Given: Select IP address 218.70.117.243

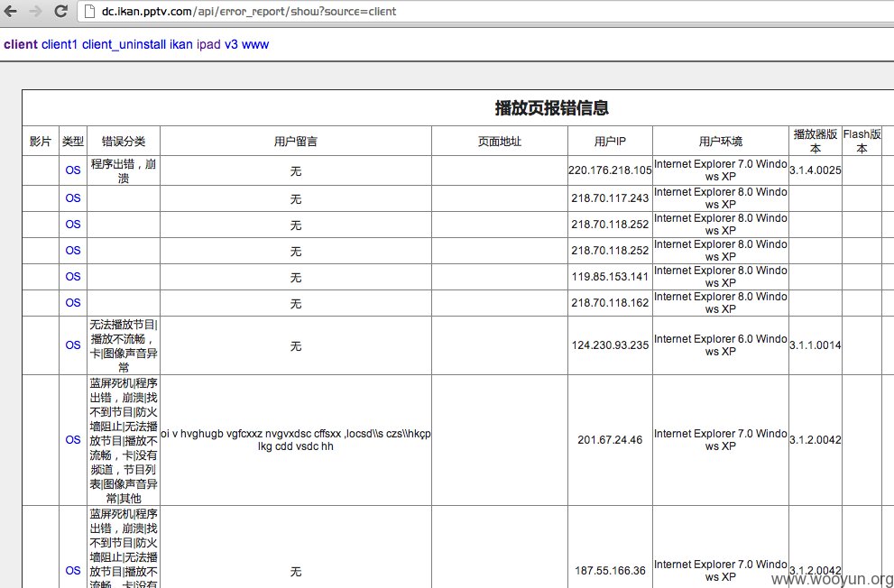Looking at the screenshot, I should pyautogui.click(x=610, y=198).
